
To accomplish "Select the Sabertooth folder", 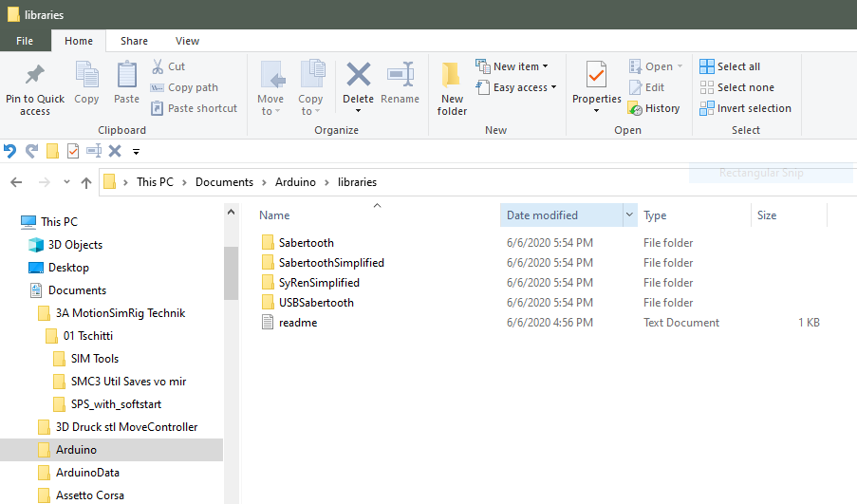I will pyautogui.click(x=306, y=243).
